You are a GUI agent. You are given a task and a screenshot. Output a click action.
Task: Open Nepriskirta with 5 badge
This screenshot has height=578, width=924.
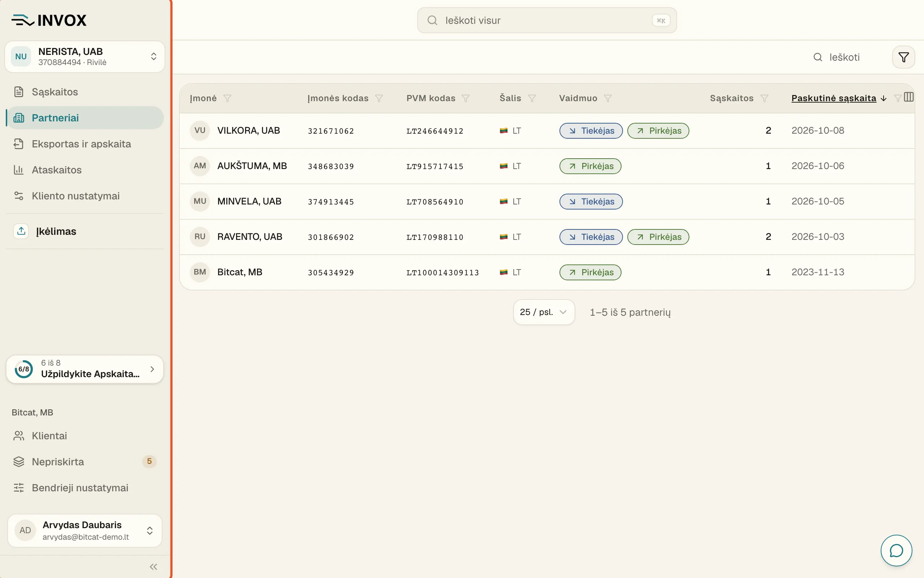pos(85,462)
